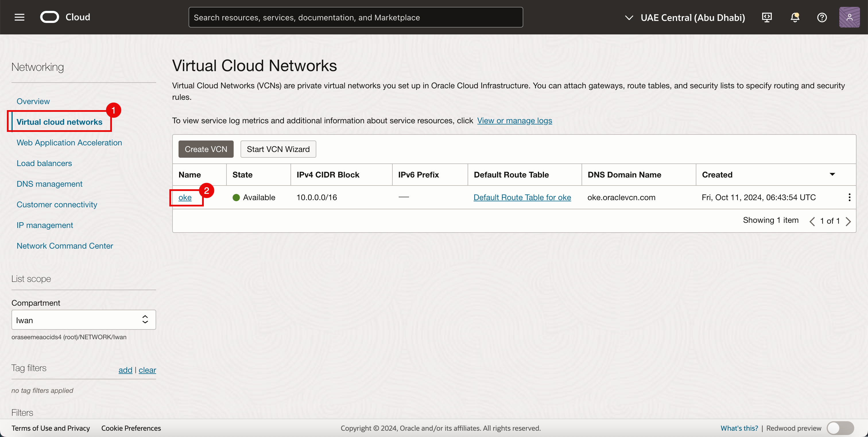Open the Compartment Iwan dropdown

[x=84, y=319]
